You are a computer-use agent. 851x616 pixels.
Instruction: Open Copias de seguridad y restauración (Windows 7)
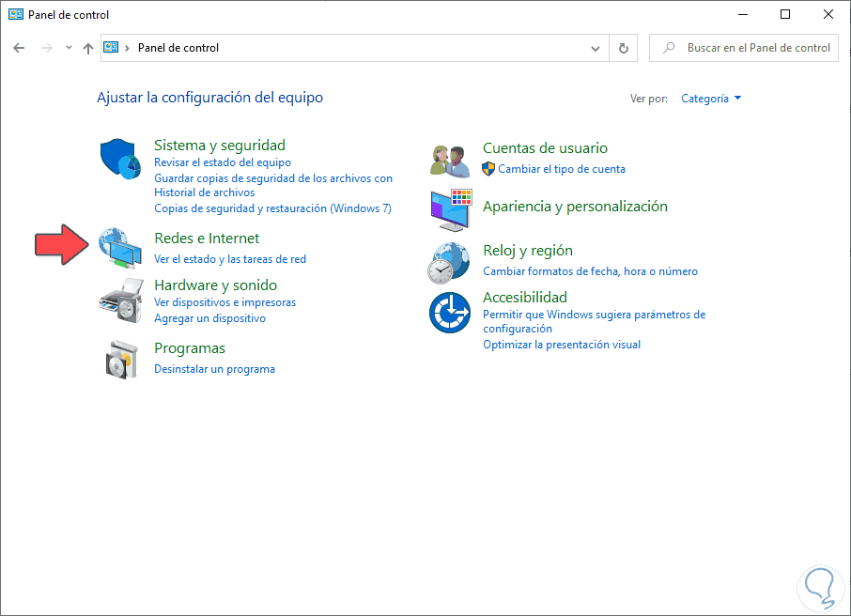[x=272, y=208]
